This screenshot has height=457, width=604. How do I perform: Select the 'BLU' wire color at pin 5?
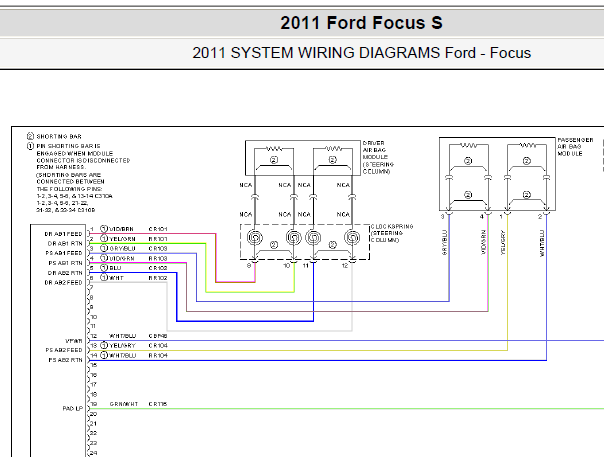115,268
